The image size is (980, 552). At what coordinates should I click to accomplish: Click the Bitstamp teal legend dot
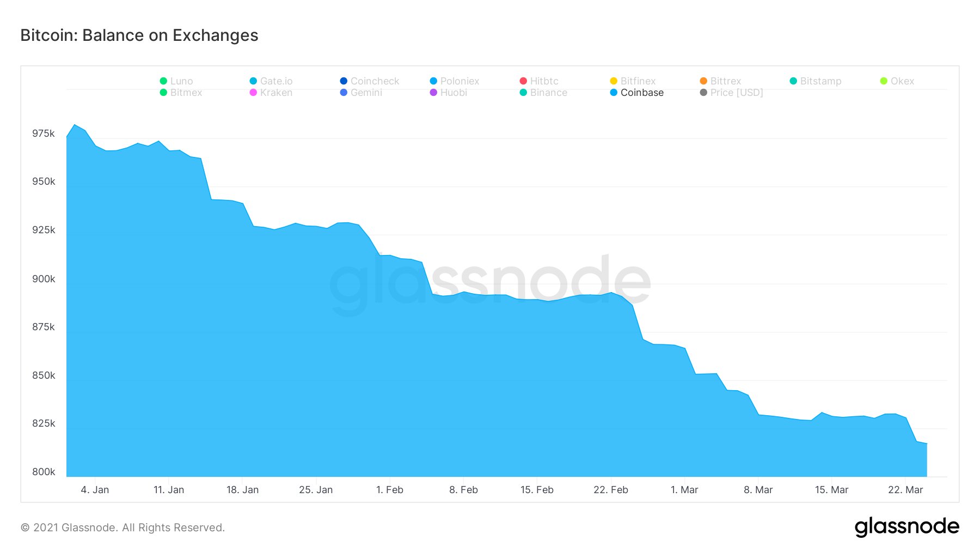coord(793,81)
